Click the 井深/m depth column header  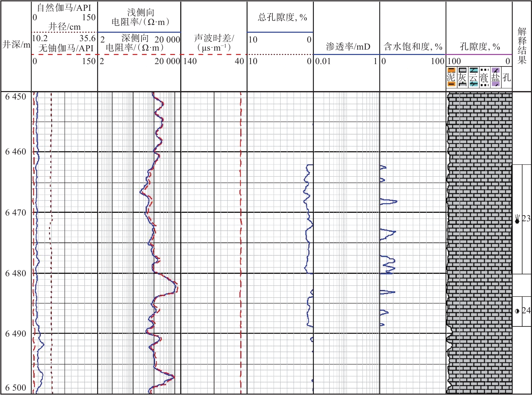[x=16, y=45]
